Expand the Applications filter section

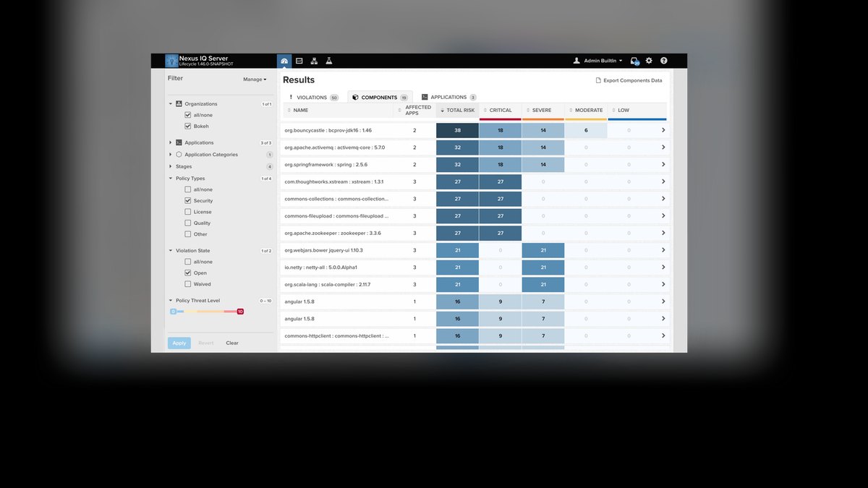coord(171,142)
